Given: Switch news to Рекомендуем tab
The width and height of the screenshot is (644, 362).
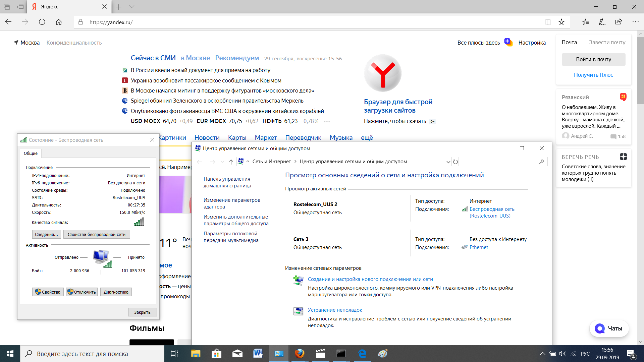Looking at the screenshot, I should coord(237,58).
